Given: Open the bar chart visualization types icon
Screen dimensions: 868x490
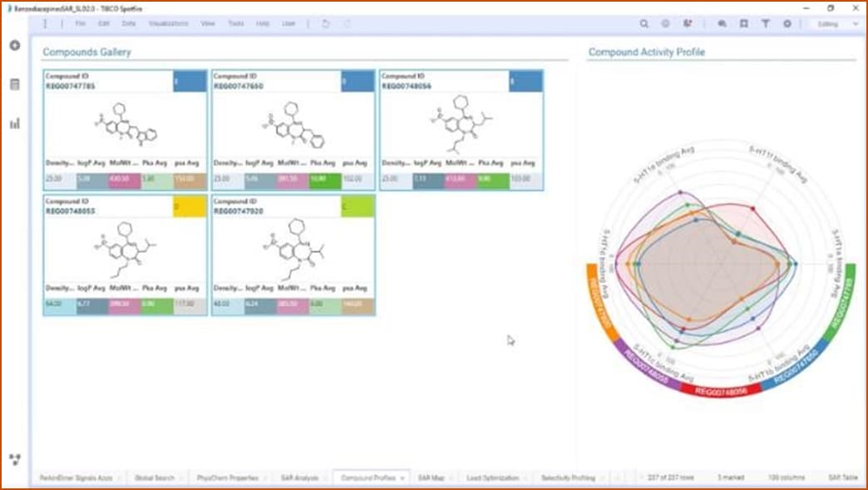Looking at the screenshot, I should click(x=14, y=124).
